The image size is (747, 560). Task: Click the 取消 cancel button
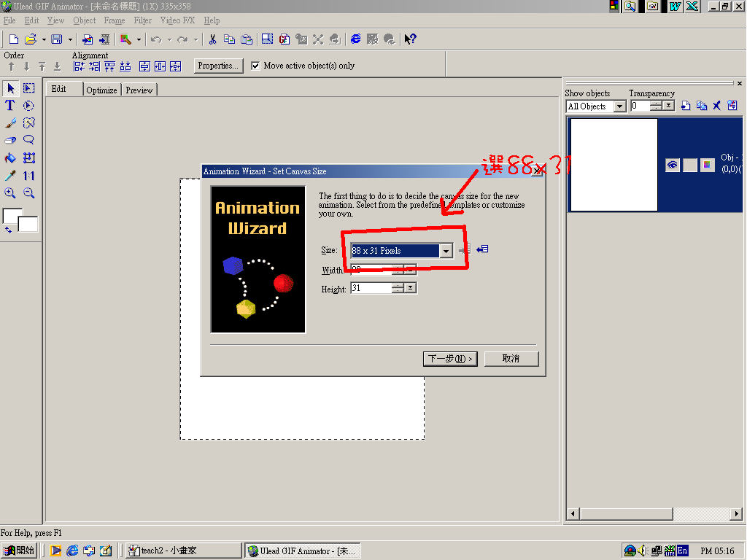[x=511, y=359]
